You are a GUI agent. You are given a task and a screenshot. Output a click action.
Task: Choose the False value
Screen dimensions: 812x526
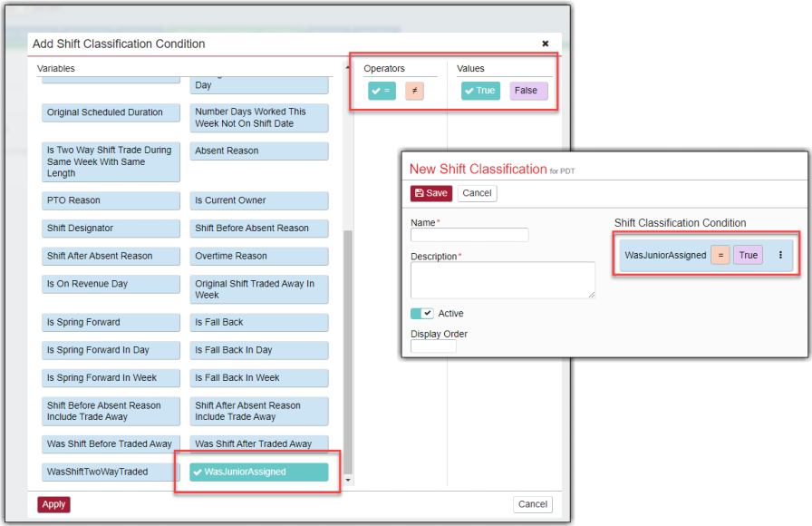pyautogui.click(x=528, y=91)
